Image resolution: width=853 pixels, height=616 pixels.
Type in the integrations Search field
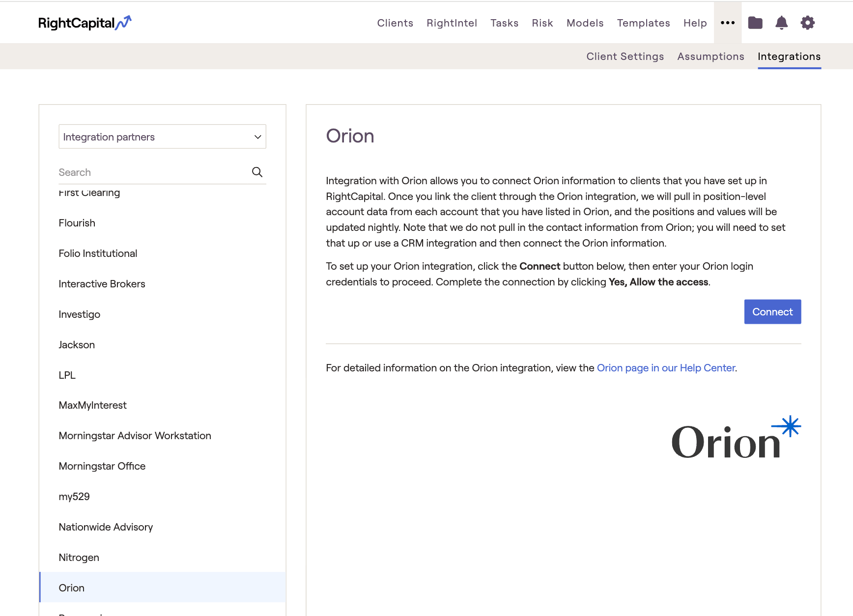click(x=152, y=172)
